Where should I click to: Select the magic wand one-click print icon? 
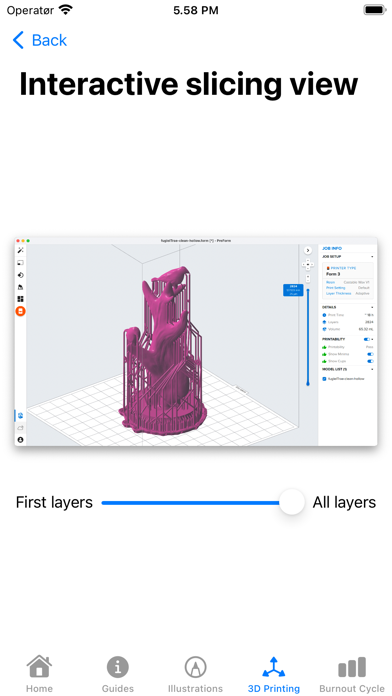[20, 250]
